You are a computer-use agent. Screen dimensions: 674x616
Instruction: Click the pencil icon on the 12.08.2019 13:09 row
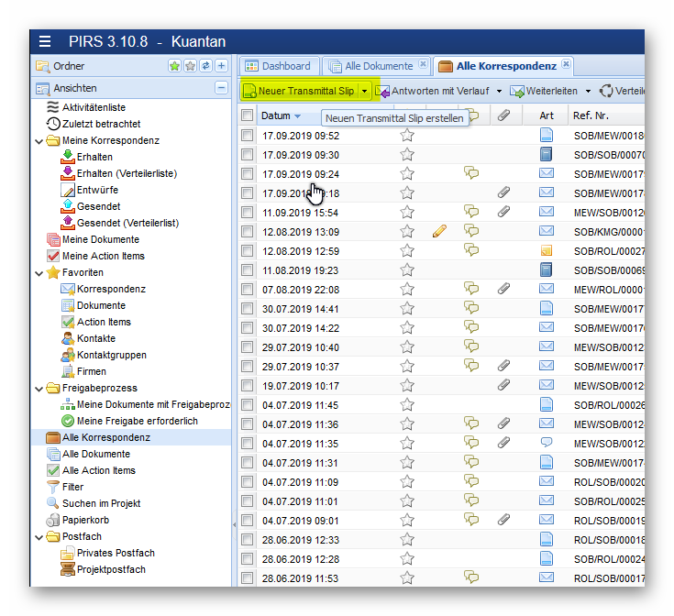coord(439,231)
